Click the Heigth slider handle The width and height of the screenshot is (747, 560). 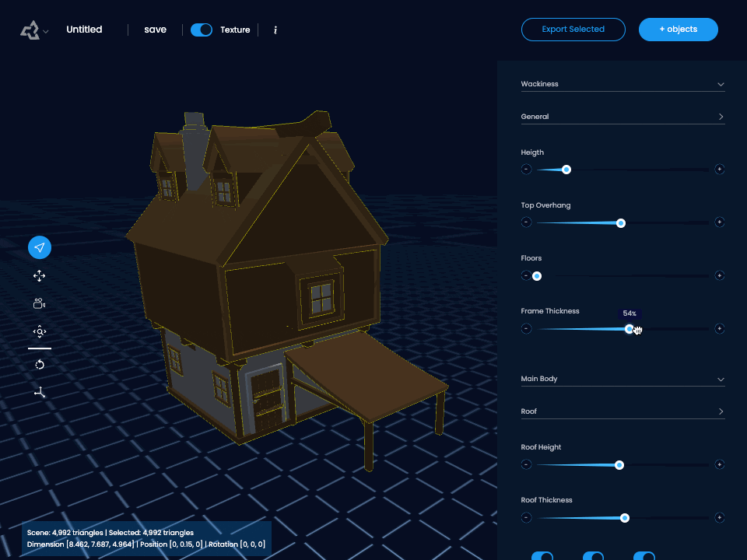click(x=566, y=170)
